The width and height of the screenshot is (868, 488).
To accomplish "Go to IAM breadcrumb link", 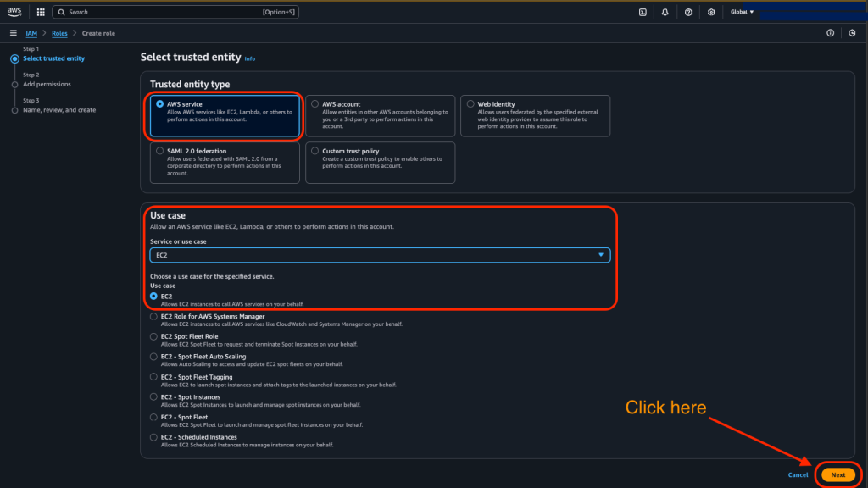I will 31,33.
